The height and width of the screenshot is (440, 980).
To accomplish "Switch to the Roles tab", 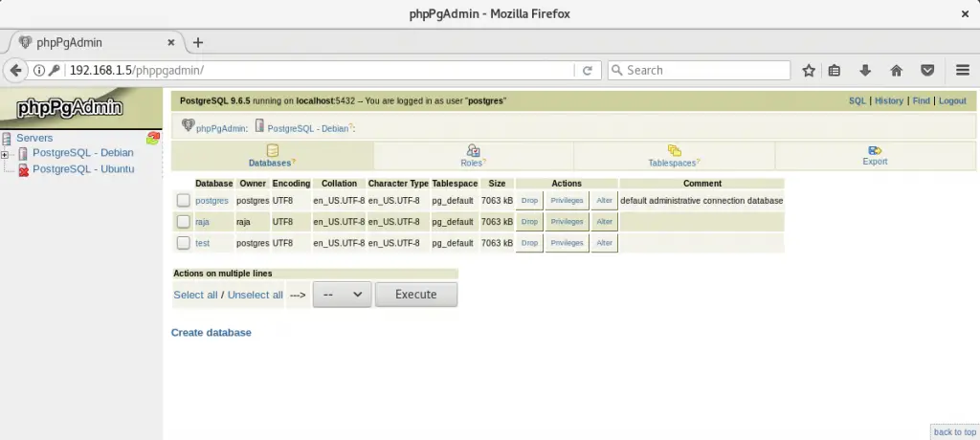I will (473, 156).
